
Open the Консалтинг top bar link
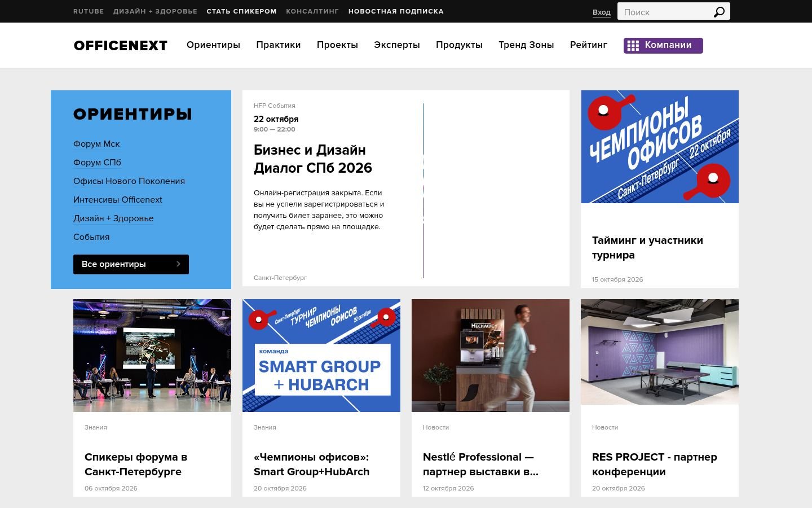coord(312,11)
